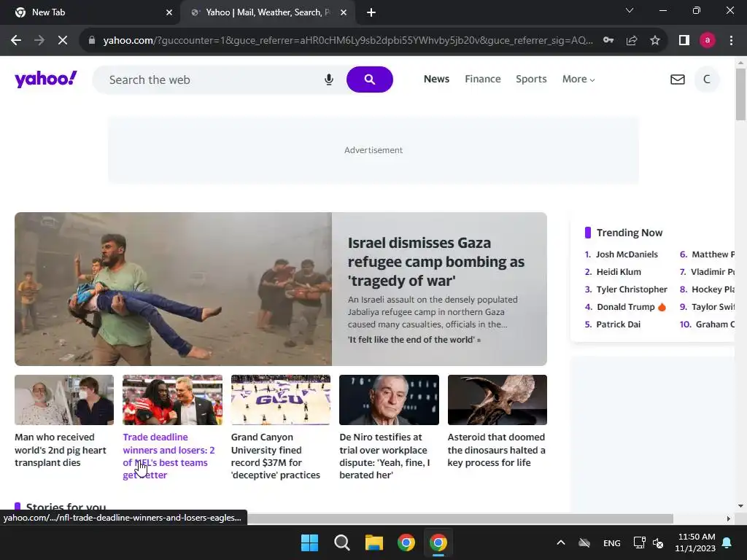
Task: Click the Gaza lead story photo
Action: pos(173,289)
